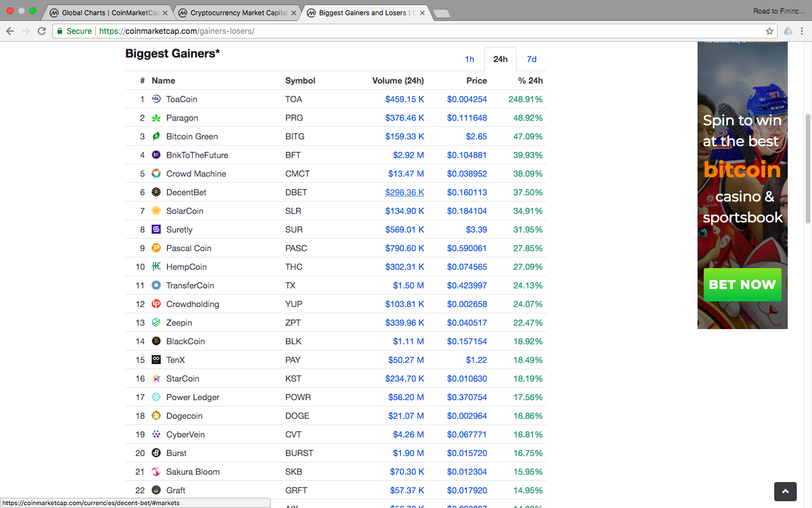Click the Crowdholding logo icon
The height and width of the screenshot is (508, 812).
tap(156, 304)
